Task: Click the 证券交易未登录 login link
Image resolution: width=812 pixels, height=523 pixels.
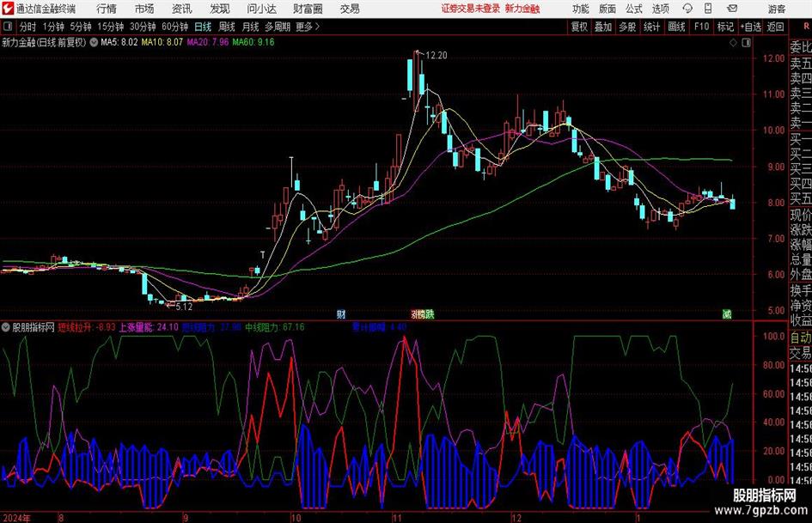Action: point(471,9)
